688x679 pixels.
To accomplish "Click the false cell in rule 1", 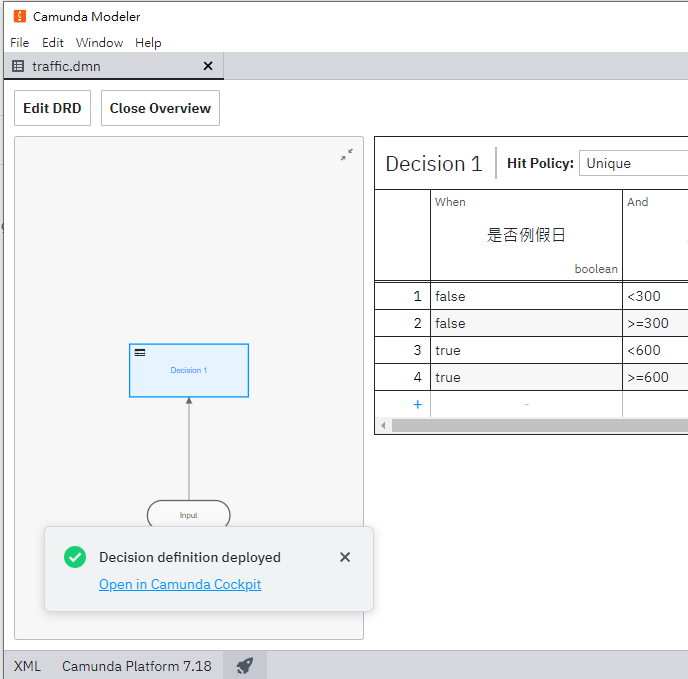I will pyautogui.click(x=526, y=296).
